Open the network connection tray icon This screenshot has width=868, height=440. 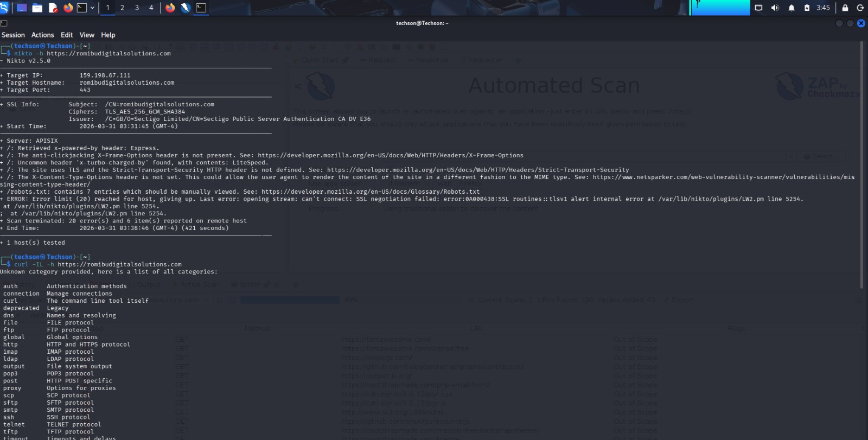(758, 8)
